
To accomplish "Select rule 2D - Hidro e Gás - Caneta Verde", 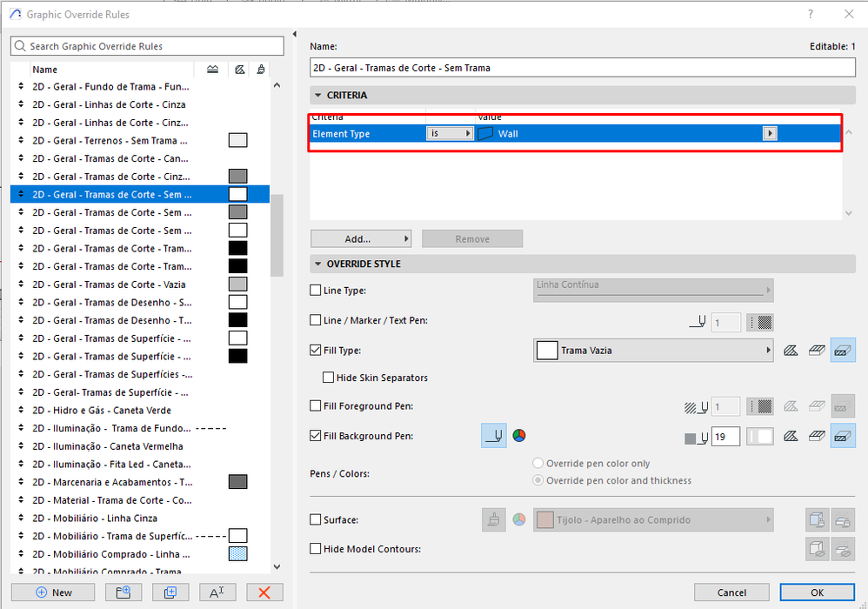I will [140, 411].
